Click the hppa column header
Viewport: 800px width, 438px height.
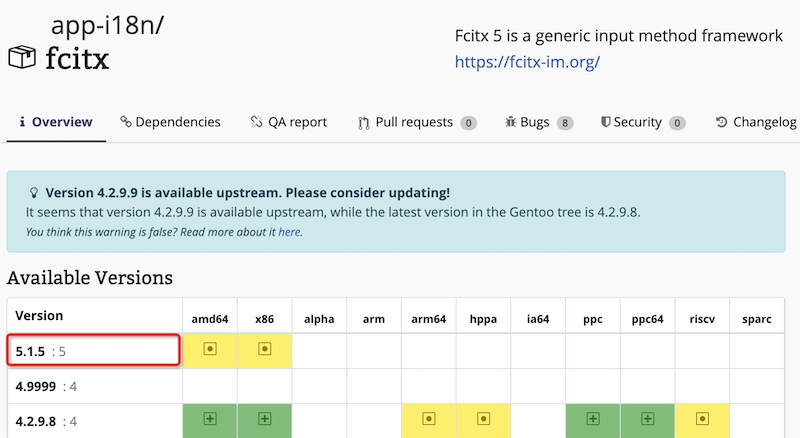click(x=483, y=319)
